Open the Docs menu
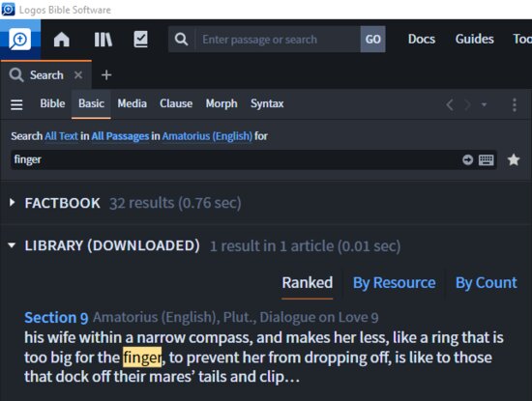The height and width of the screenshot is (401, 532). point(422,39)
